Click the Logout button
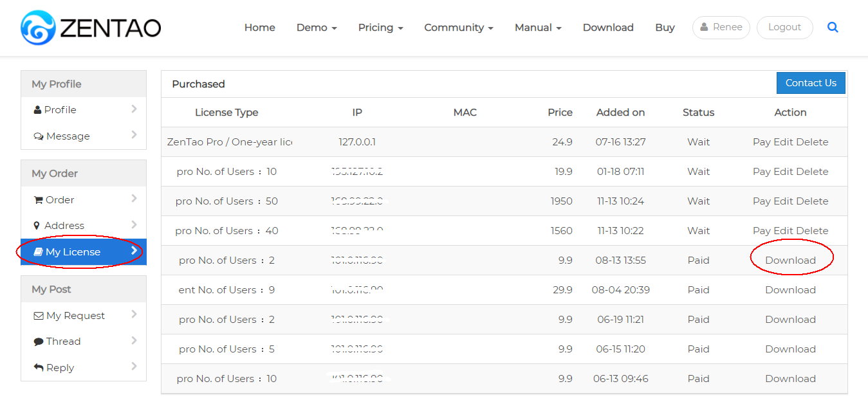Screen dimensions: 868x402 784,28
